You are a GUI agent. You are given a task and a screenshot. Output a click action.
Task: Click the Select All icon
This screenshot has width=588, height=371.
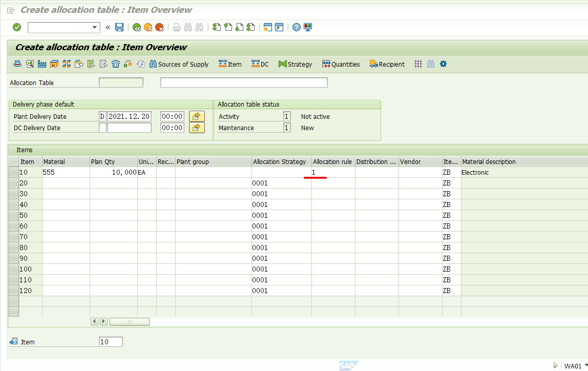coord(91,64)
